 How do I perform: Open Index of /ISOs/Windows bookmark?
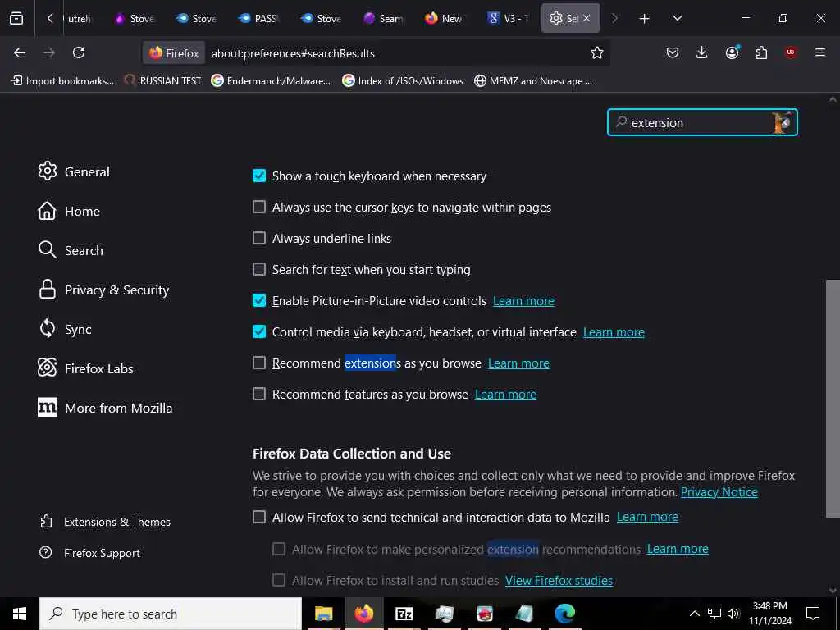click(403, 81)
